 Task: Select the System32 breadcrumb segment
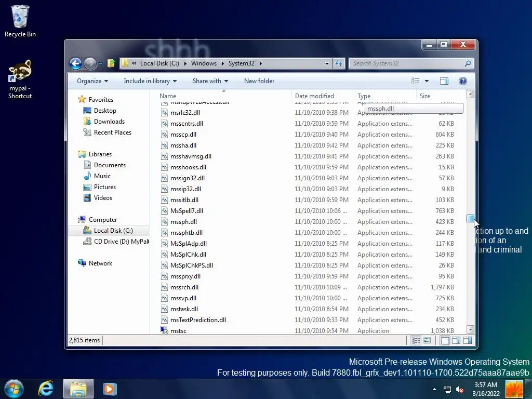[x=241, y=63]
